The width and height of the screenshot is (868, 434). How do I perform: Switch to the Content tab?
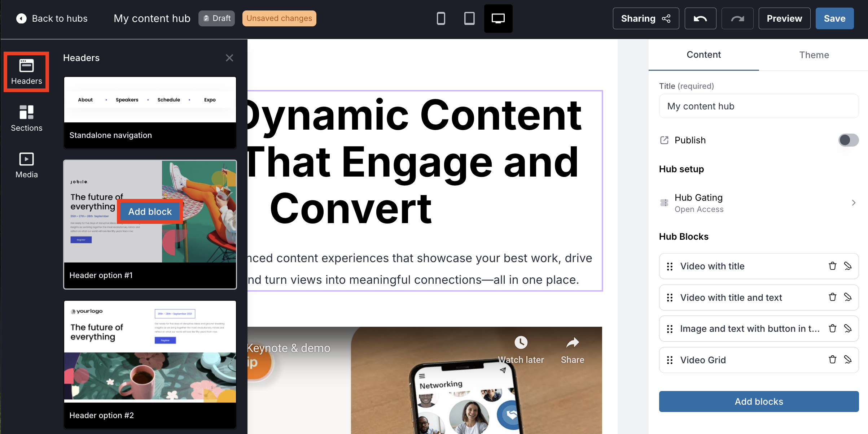tap(703, 55)
